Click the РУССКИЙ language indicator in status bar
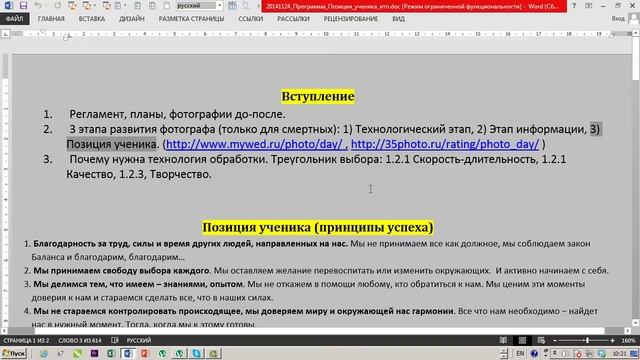640x360 pixels. click(x=139, y=340)
